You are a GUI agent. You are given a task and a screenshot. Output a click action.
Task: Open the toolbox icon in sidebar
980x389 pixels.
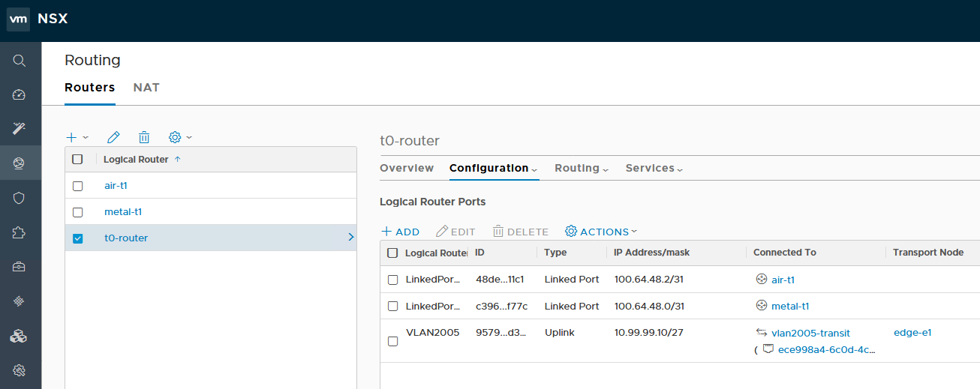20,267
